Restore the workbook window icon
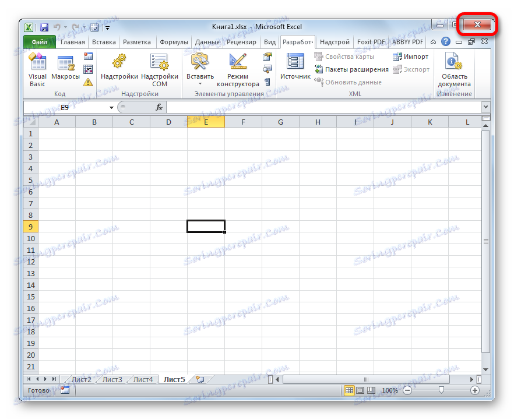Viewport: 514px width, 420px height. coord(471,41)
